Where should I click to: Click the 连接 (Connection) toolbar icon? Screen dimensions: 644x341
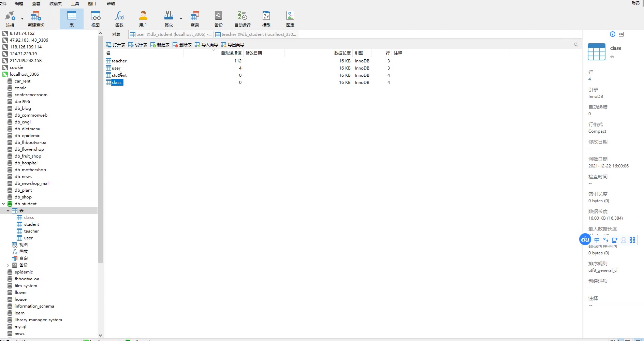pyautogui.click(x=10, y=19)
